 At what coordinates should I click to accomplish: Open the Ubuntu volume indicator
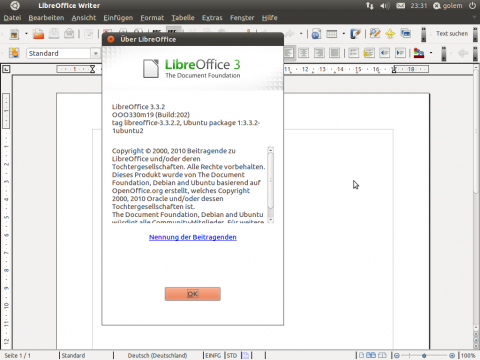[x=385, y=6]
